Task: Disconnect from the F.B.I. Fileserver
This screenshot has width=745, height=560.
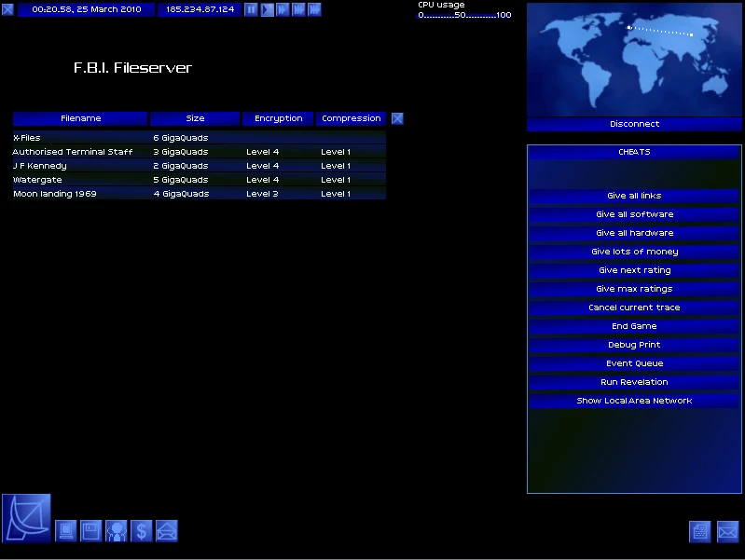Action: pyautogui.click(x=634, y=124)
